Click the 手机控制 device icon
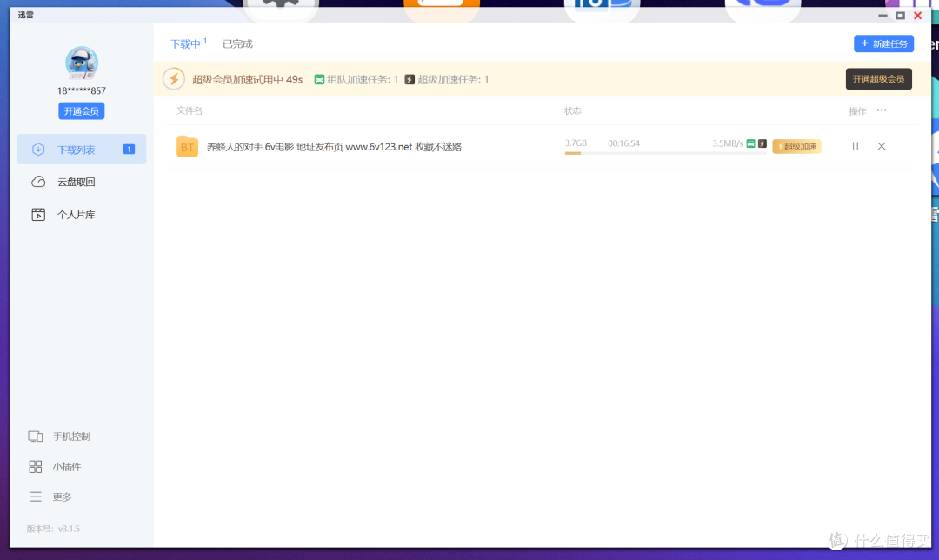The image size is (939, 560). (36, 437)
